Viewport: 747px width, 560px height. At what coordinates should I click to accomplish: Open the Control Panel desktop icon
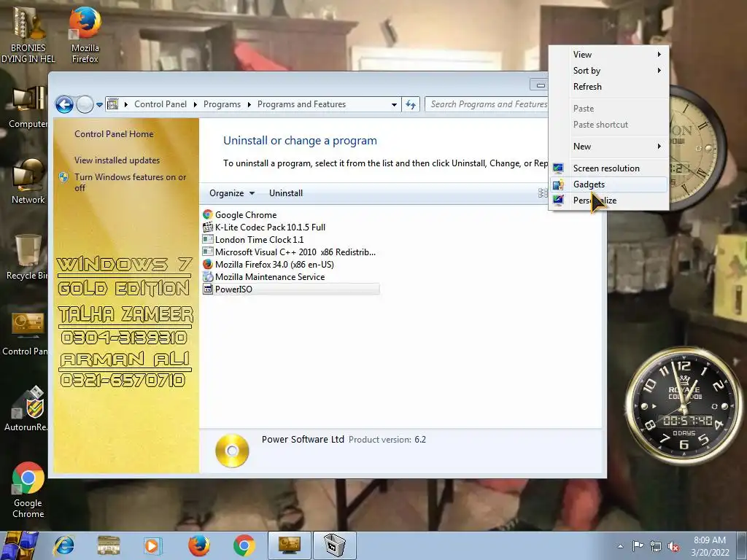point(26,333)
